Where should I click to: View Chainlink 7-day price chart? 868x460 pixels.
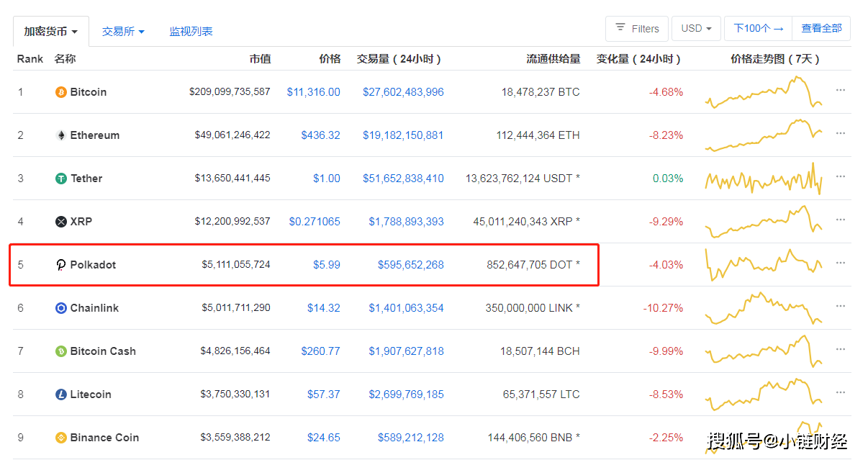coord(764,308)
